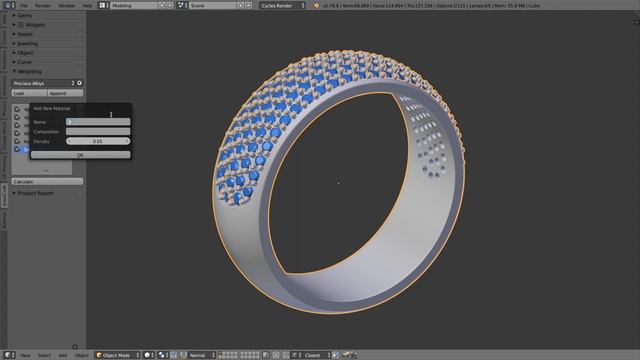Click the Scene name field
Viewport: 640px width, 360px height.
click(x=212, y=5)
